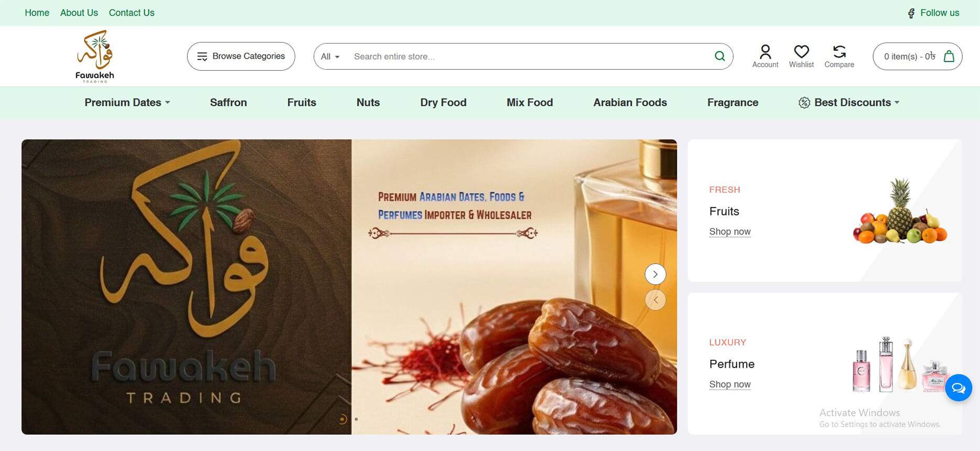Open the blue chat bubble icon
Screen dimensions: 980x451
(958, 388)
